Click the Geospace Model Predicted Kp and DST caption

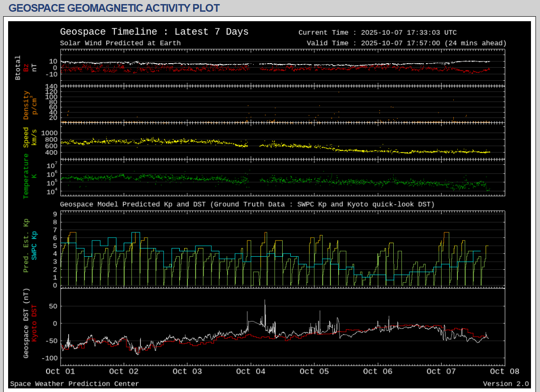[247, 204]
